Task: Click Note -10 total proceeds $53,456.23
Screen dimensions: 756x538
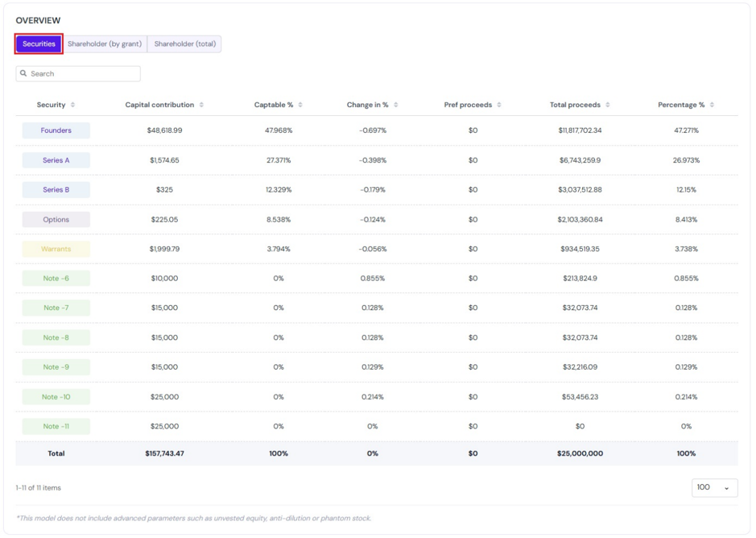Action: (x=580, y=397)
